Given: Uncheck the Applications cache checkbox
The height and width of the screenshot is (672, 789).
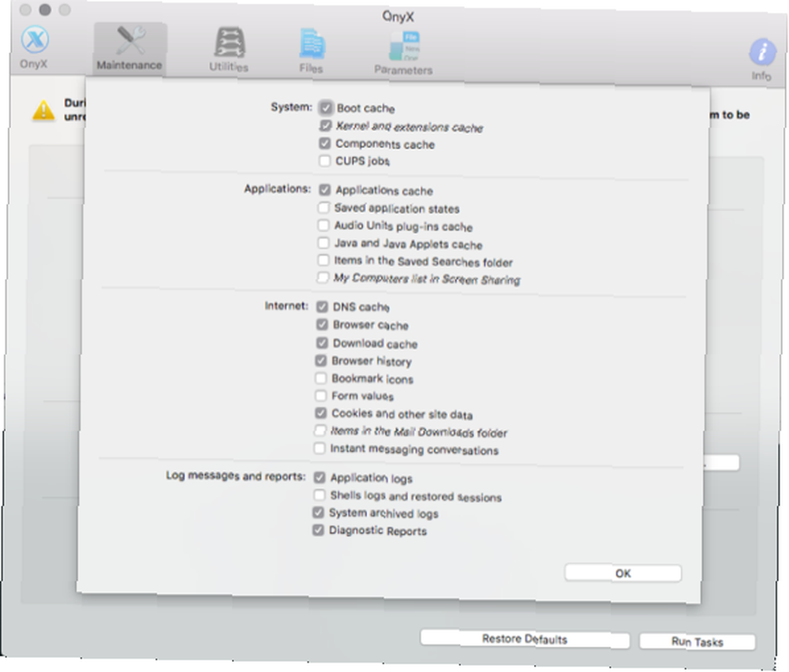Looking at the screenshot, I should pyautogui.click(x=324, y=189).
